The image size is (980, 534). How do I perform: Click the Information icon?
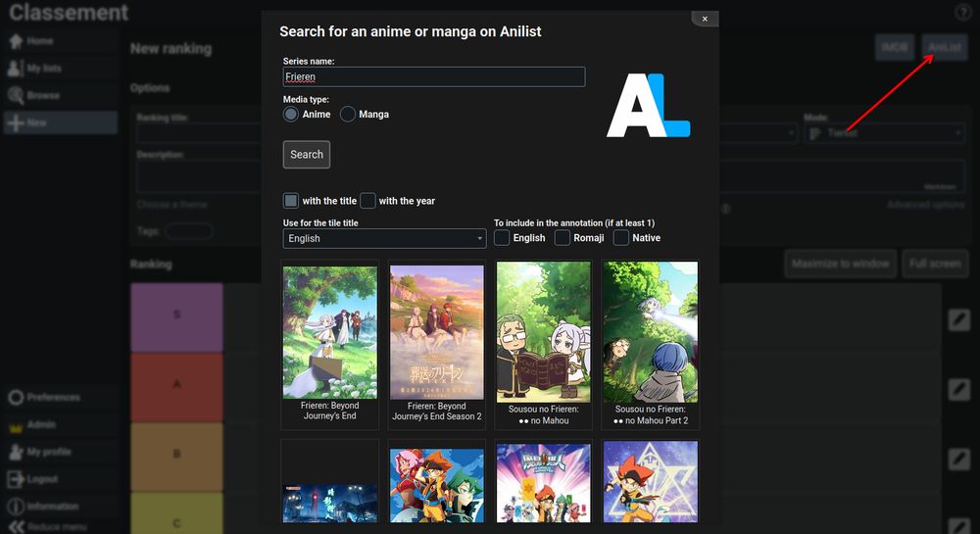16,507
